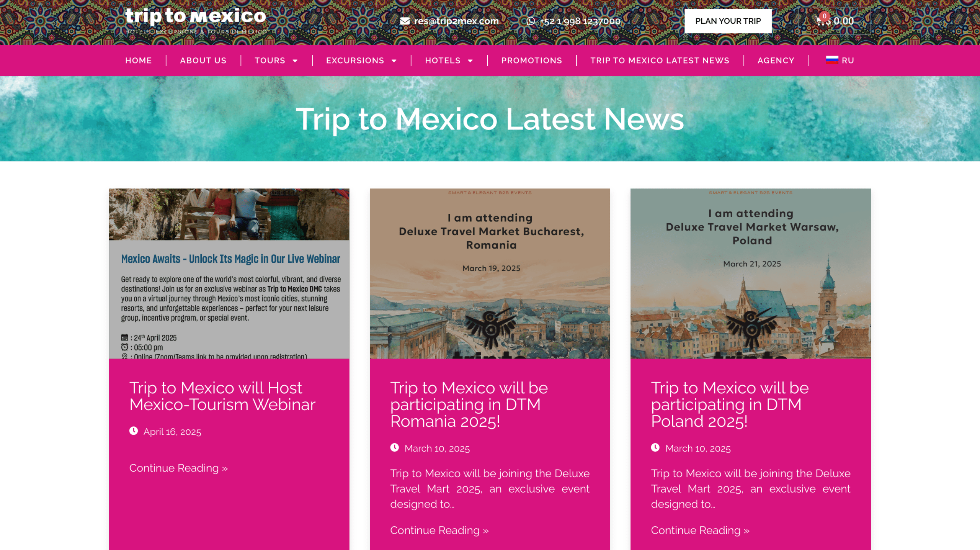980x550 pixels.
Task: Go to the About Us menu item
Action: coord(203,61)
